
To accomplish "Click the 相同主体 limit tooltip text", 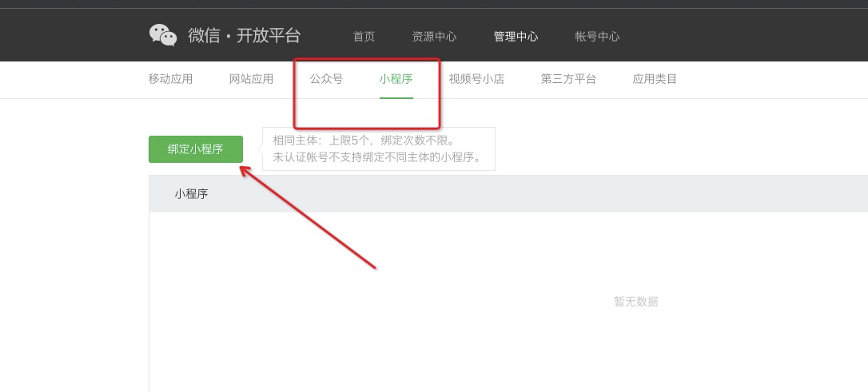I will [x=363, y=141].
